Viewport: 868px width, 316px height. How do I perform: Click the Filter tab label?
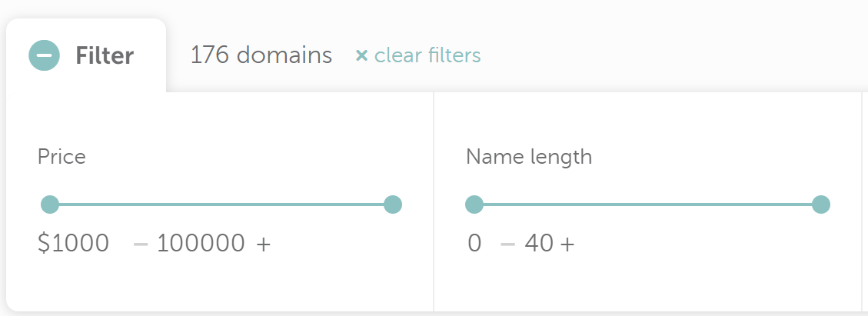(x=105, y=55)
